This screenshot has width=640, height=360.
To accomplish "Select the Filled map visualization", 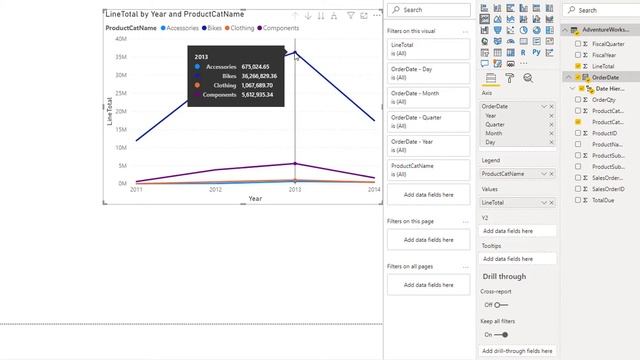I will click(x=498, y=41).
